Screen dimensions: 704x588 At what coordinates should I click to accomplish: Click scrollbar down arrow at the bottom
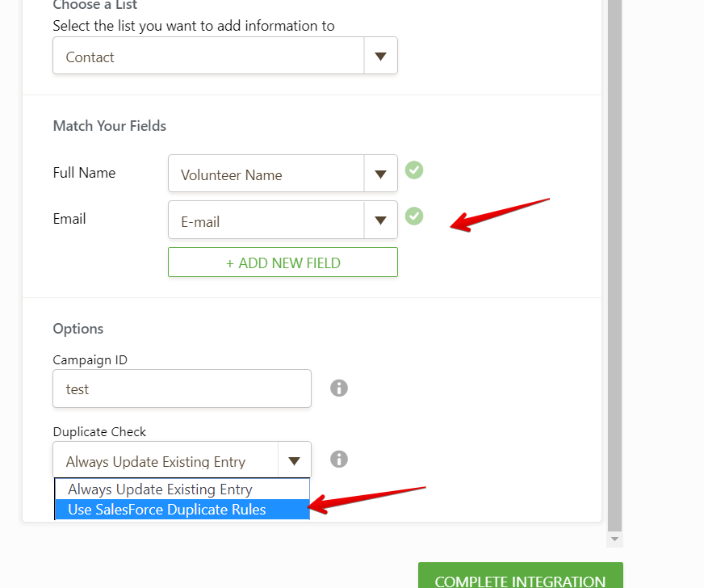pos(615,539)
